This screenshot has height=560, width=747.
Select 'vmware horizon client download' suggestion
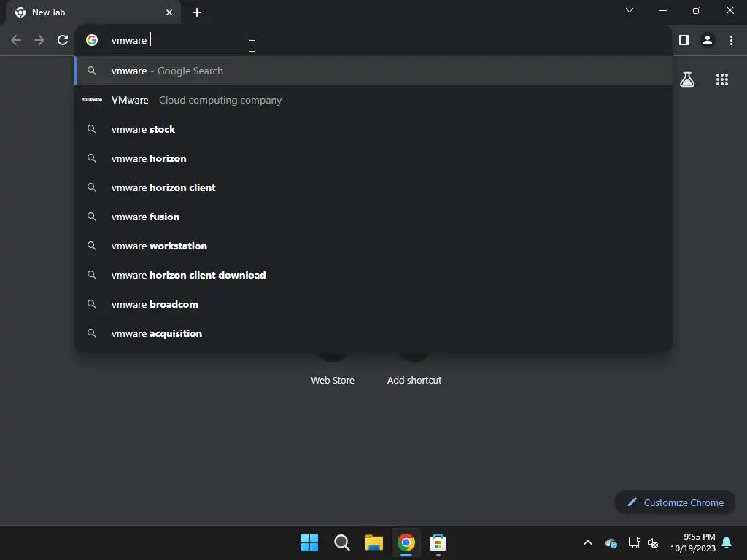373,275
